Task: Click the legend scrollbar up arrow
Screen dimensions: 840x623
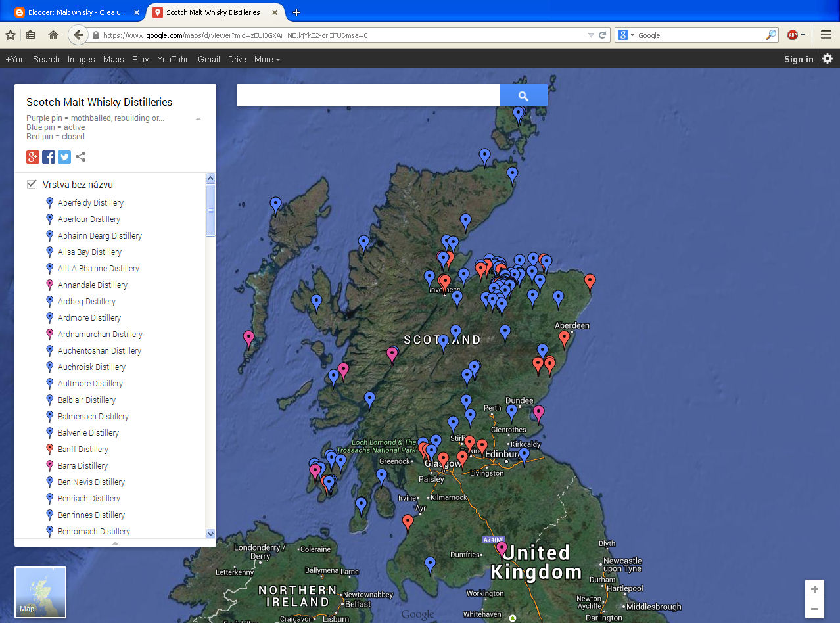Action: coord(211,178)
